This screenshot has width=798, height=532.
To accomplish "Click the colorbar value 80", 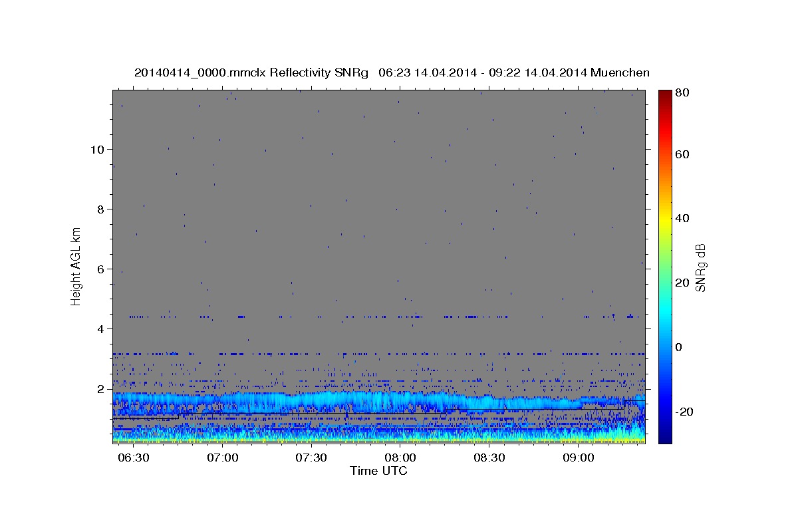I will [x=681, y=93].
